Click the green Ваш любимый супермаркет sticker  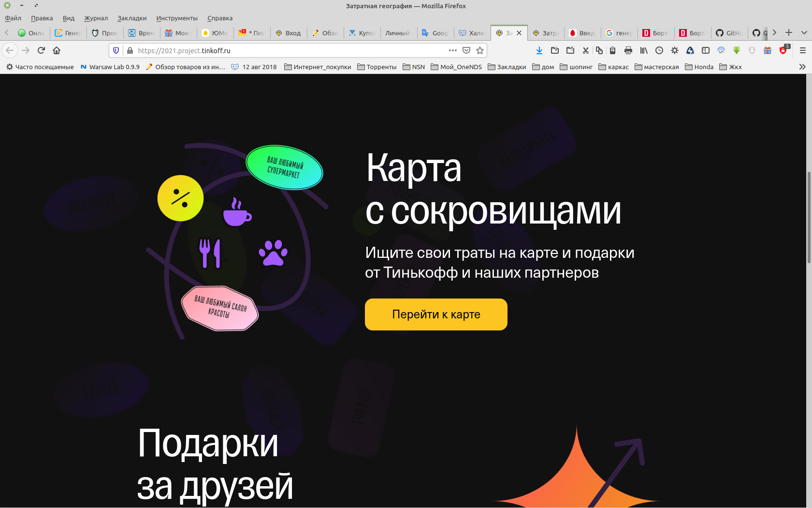(x=285, y=167)
